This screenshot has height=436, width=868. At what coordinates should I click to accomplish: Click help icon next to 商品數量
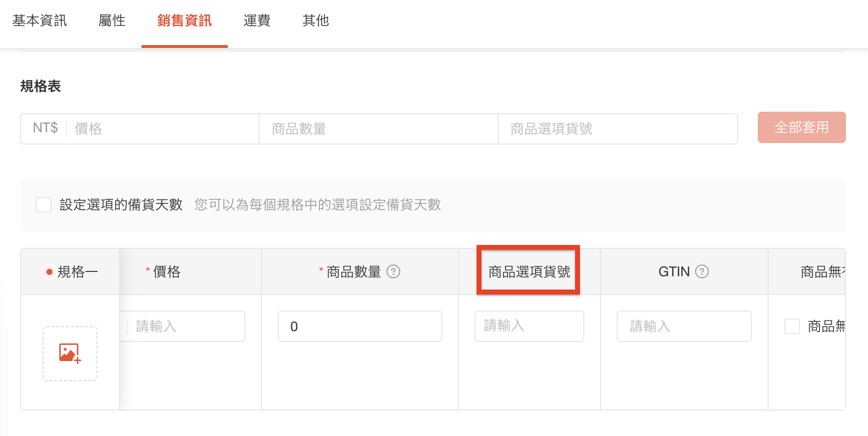tap(393, 271)
